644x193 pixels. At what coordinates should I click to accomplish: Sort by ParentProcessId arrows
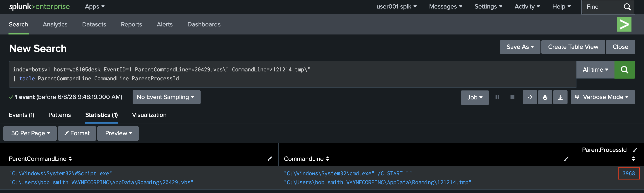[x=633, y=159]
